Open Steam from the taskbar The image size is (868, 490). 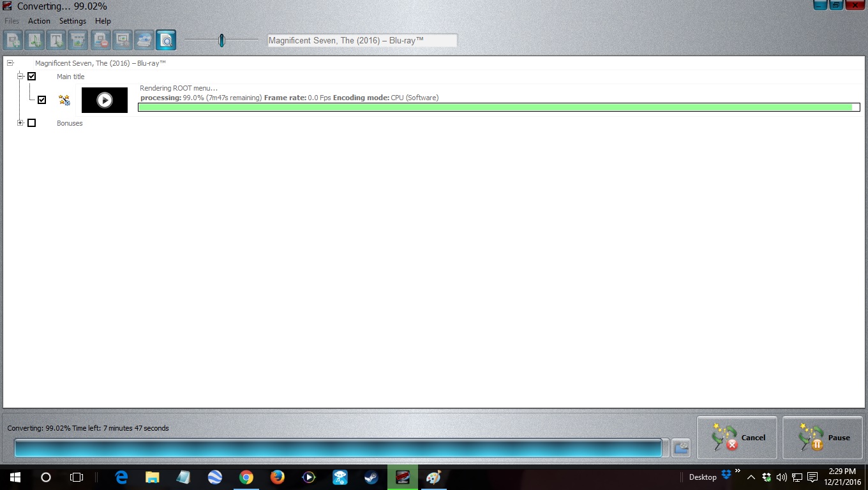371,477
